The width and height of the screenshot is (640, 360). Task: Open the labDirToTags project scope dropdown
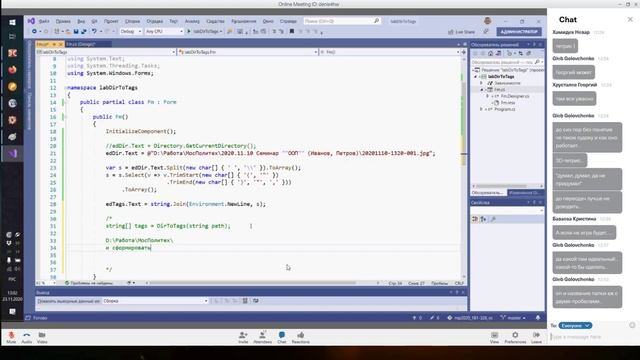[106, 52]
